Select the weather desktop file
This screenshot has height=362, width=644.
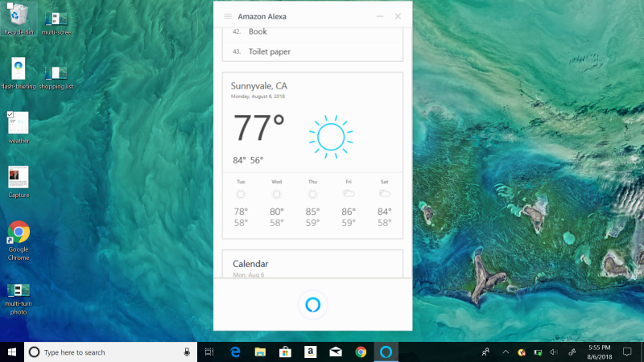click(x=19, y=128)
